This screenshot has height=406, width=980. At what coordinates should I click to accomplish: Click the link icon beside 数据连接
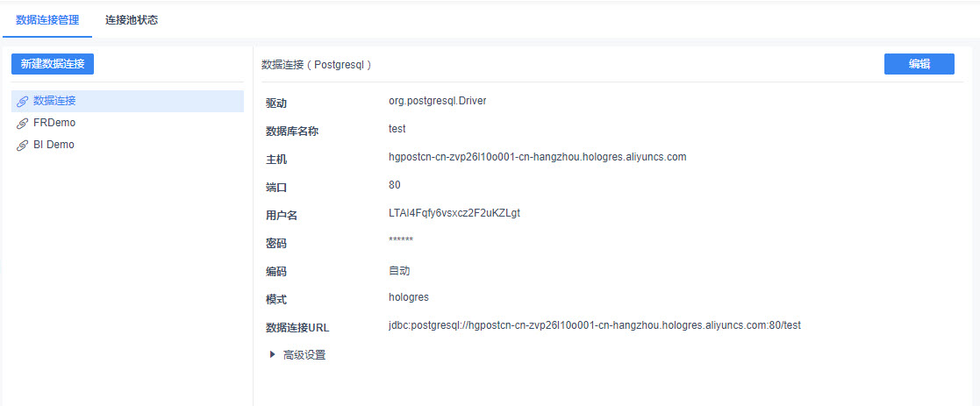(x=23, y=101)
